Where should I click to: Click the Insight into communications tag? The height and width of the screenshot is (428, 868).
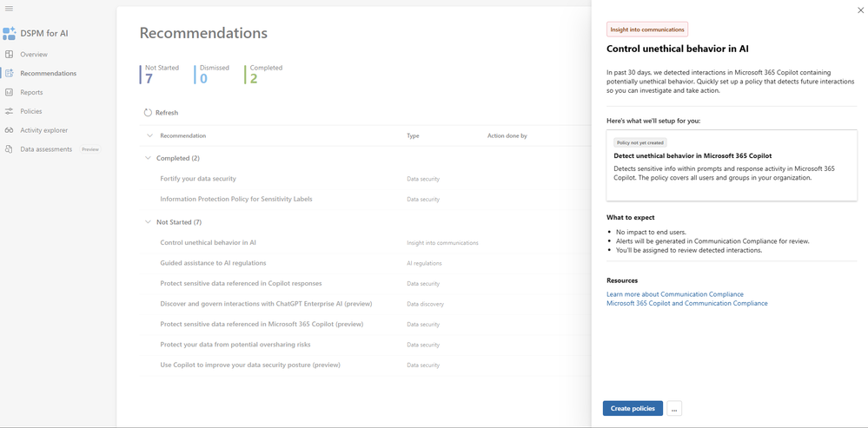(x=647, y=30)
